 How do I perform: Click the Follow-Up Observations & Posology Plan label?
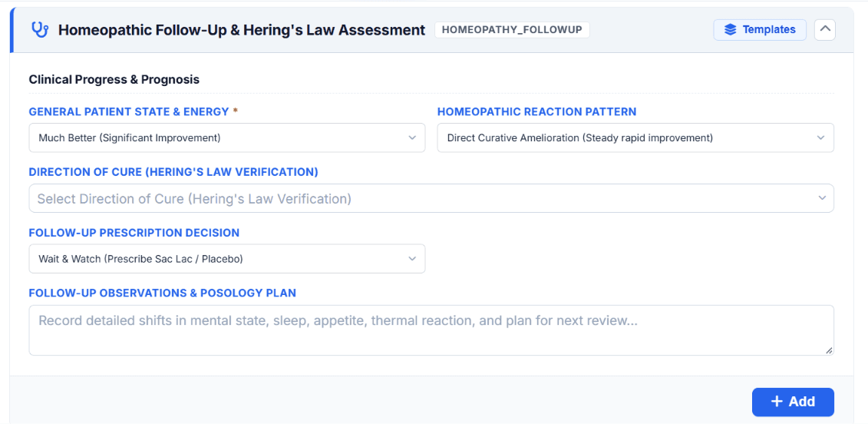click(162, 293)
